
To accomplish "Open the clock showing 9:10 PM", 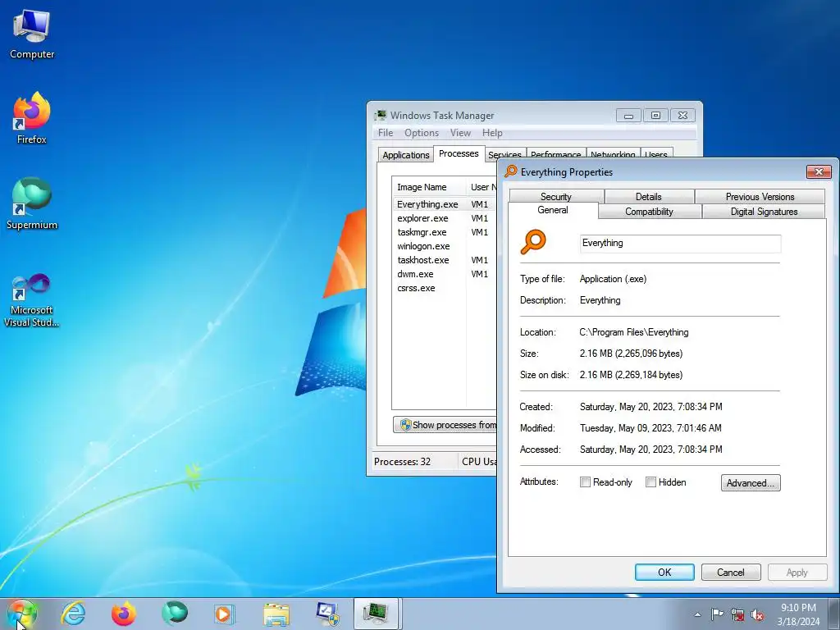I will [x=798, y=614].
